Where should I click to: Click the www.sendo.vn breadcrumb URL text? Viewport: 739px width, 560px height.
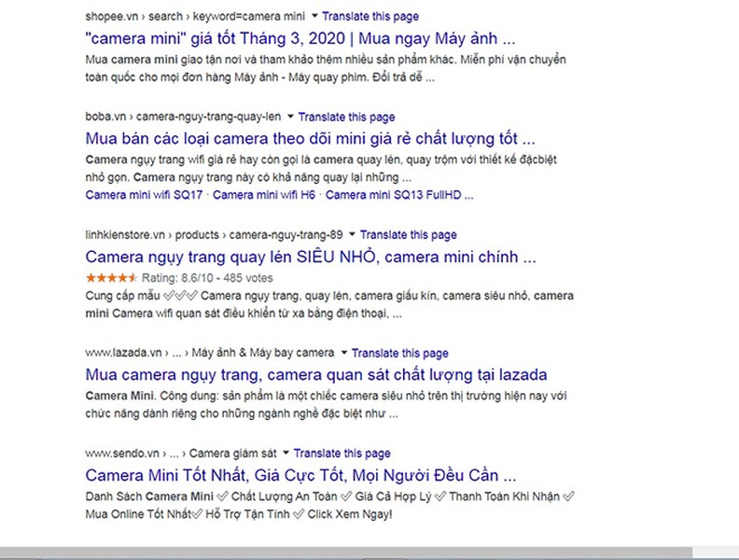point(181,454)
